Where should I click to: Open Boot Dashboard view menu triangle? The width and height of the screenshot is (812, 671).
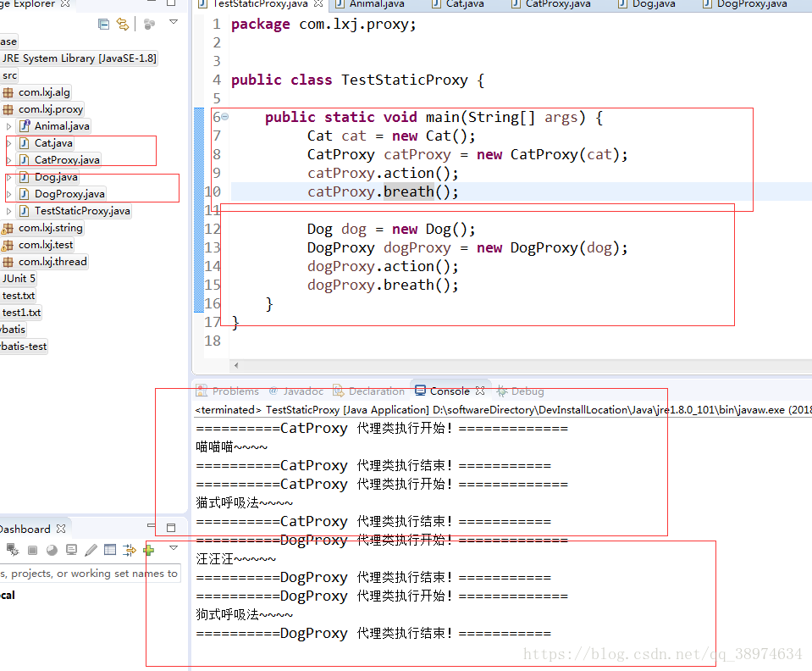(174, 547)
